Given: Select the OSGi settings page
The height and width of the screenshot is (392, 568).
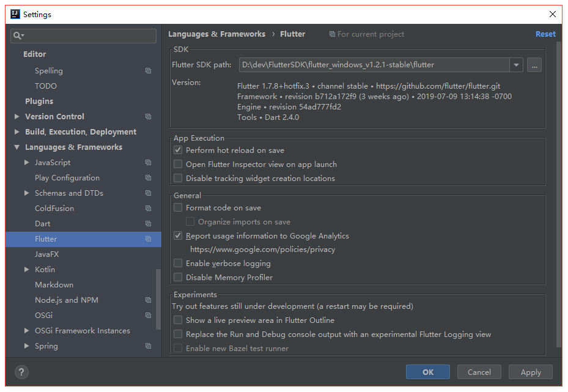Looking at the screenshot, I should pyautogui.click(x=44, y=315).
